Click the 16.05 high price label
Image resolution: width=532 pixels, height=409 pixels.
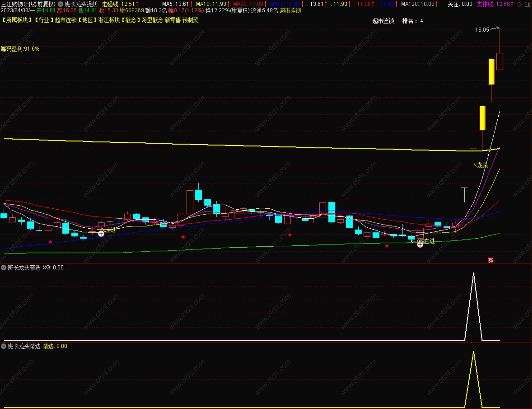point(482,30)
